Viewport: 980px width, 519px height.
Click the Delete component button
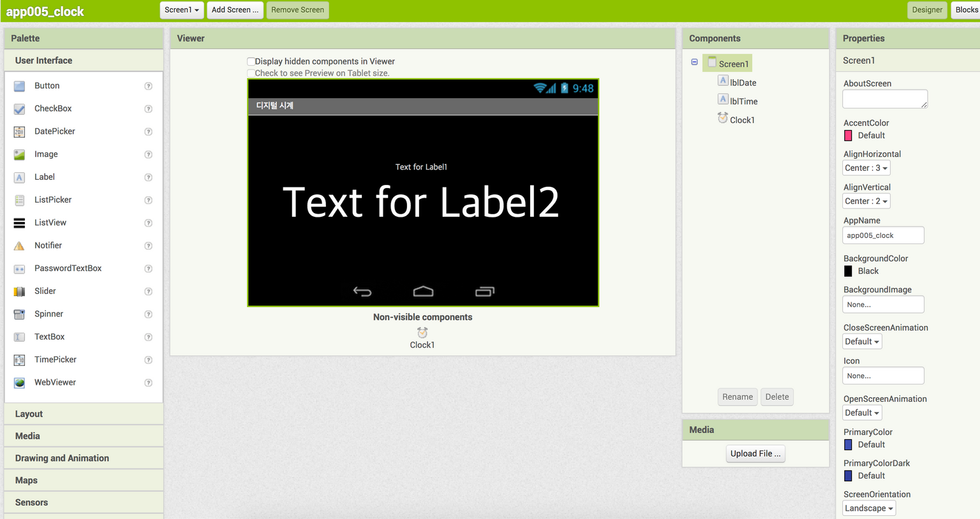[x=777, y=397]
